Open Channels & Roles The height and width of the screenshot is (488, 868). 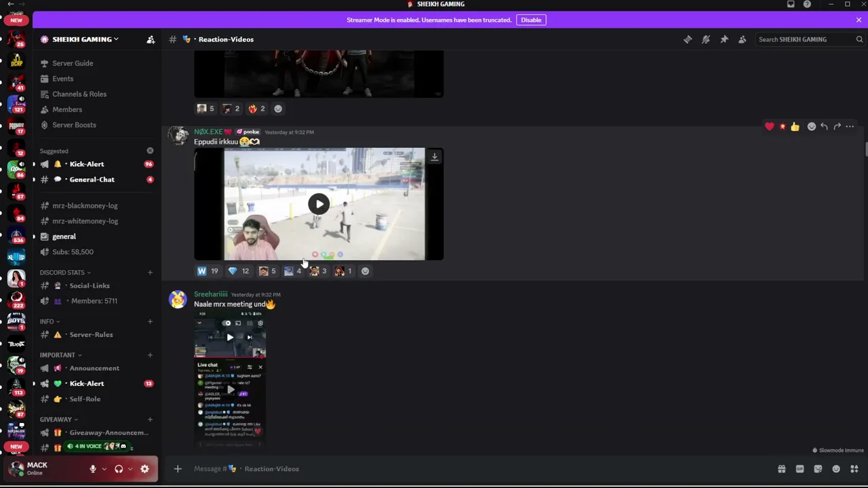97,94
